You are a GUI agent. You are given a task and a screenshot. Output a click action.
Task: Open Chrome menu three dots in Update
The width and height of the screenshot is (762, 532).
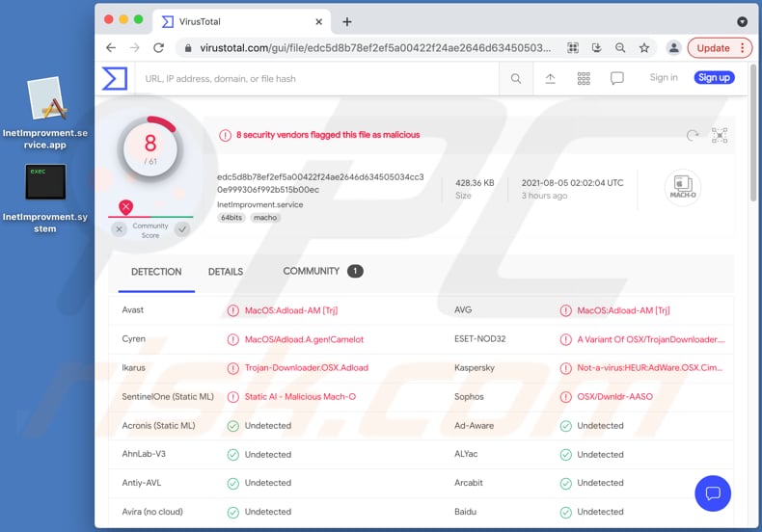click(742, 48)
